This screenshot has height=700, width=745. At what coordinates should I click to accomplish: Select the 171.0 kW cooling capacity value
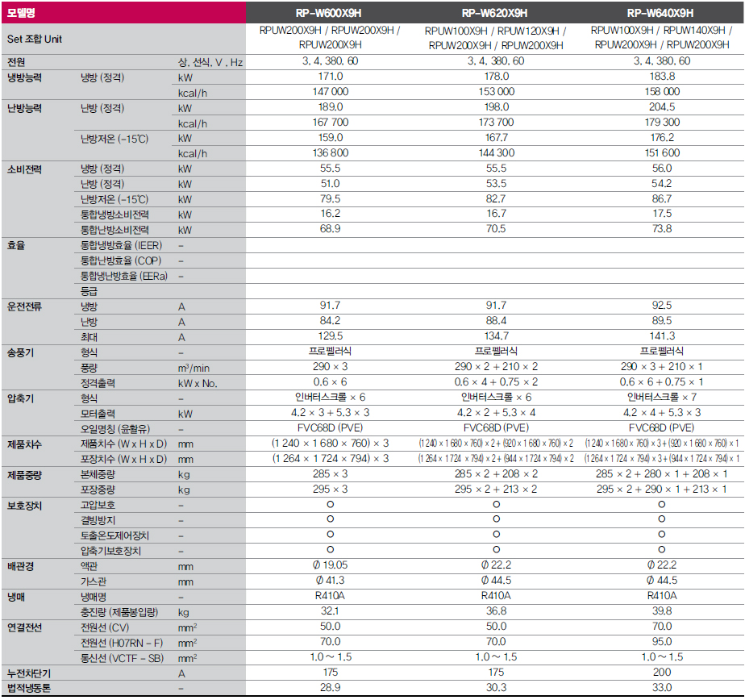pyautogui.click(x=330, y=77)
